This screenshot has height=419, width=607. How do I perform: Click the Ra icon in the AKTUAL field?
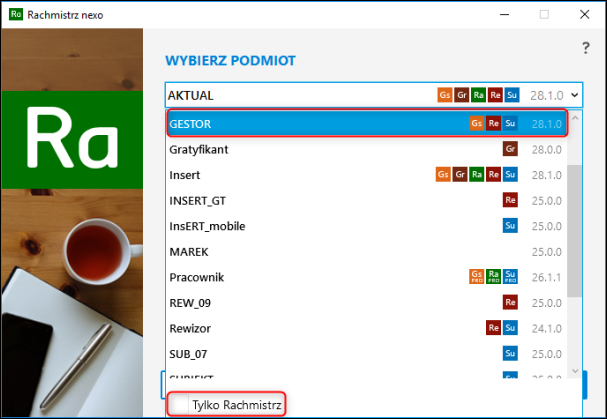pos(478,95)
